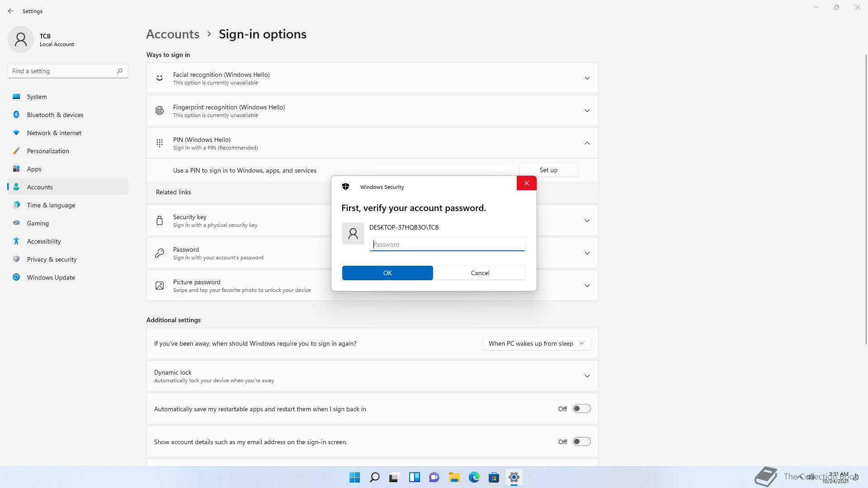This screenshot has width=868, height=488.
Task: Click the Settings gear on taskbar
Action: [514, 477]
